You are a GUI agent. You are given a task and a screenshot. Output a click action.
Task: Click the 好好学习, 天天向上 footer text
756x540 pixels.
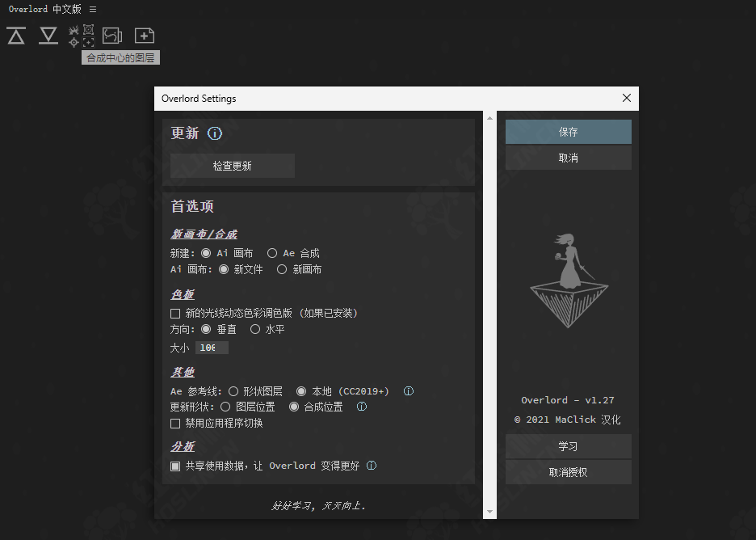[x=318, y=505]
